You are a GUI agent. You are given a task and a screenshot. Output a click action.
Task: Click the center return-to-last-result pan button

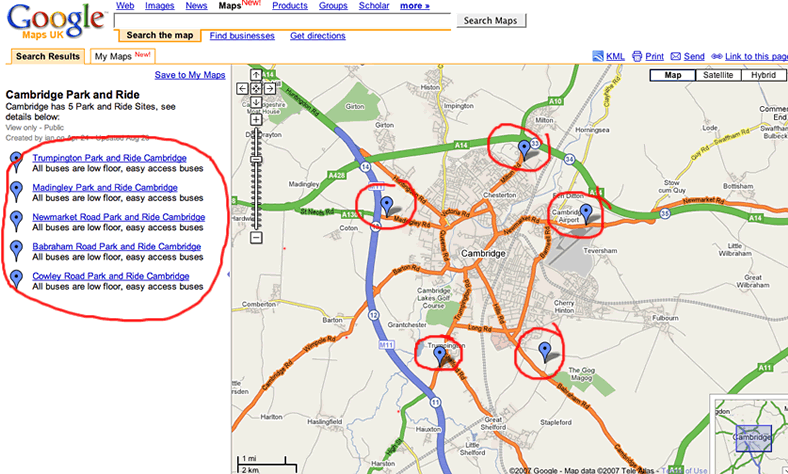pos(256,88)
